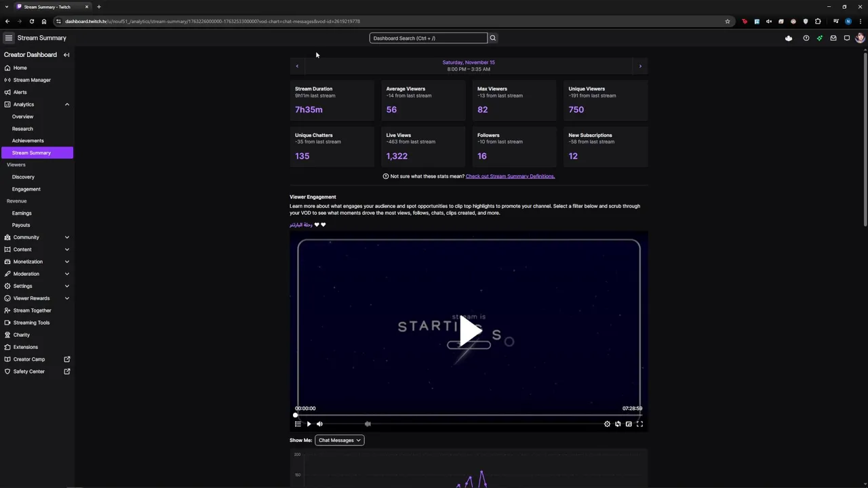The height and width of the screenshot is (488, 868).
Task: Open the green sparkle icon in header
Action: click(819, 38)
